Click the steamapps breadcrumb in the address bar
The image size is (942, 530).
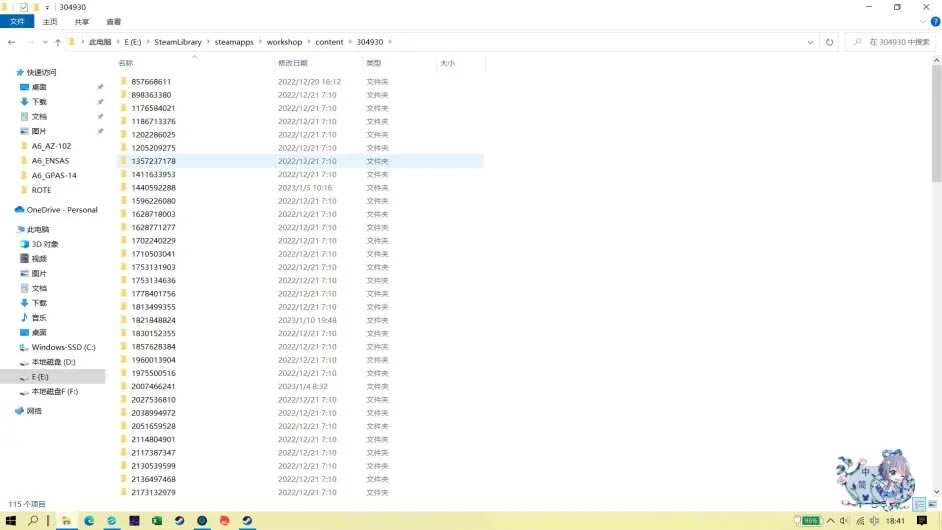[236, 42]
